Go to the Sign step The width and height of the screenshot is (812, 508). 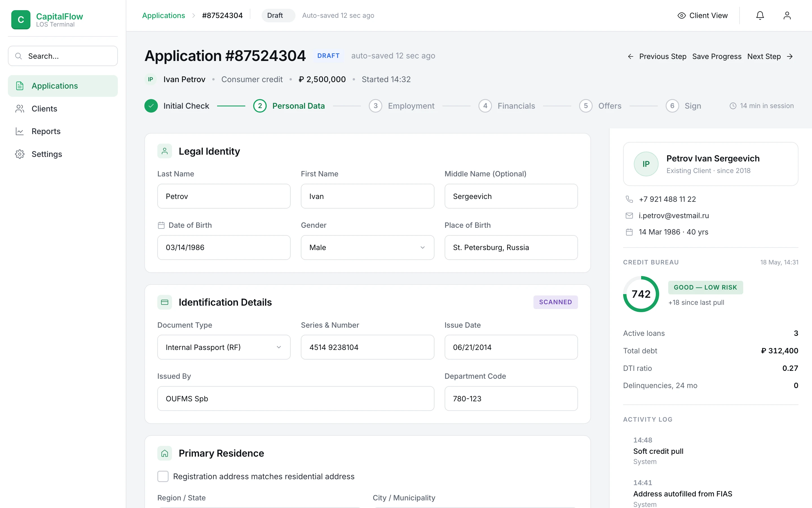683,106
